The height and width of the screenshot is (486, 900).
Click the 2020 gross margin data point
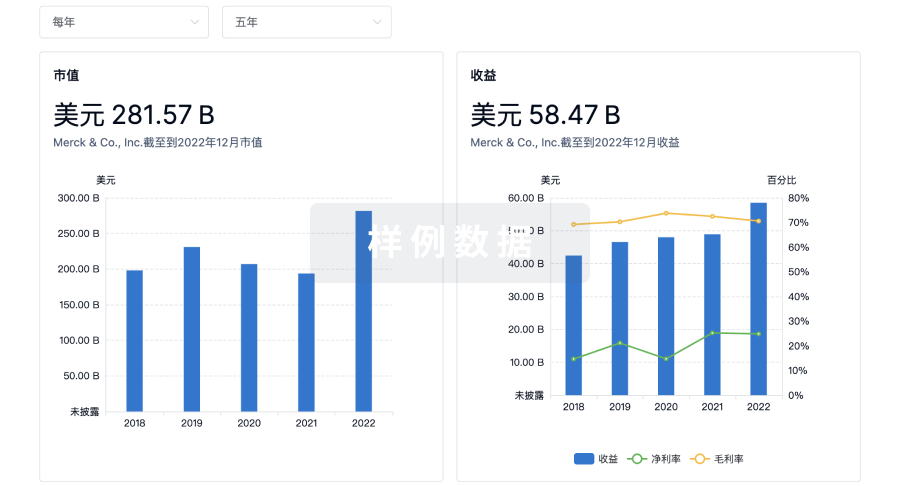(x=666, y=213)
